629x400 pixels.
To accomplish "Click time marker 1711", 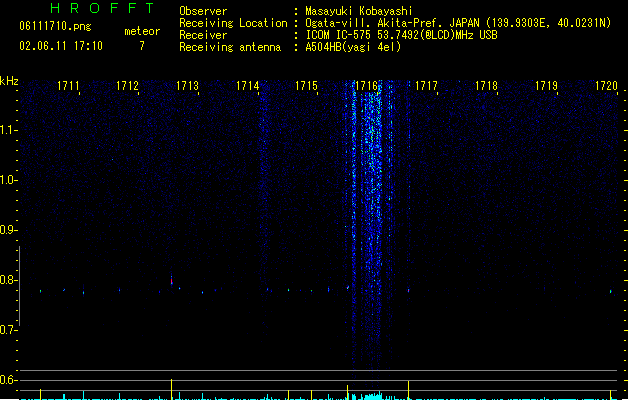I will click(68, 86).
